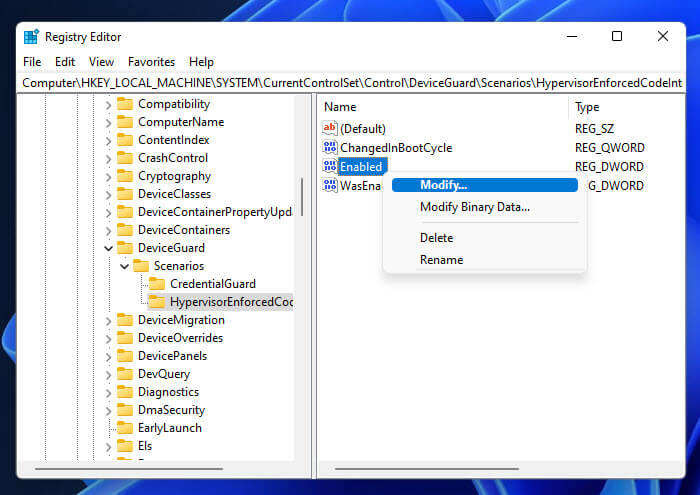Image resolution: width=700 pixels, height=495 pixels.
Task: Click the EarlyLaunch folder icon
Action: pos(125,428)
